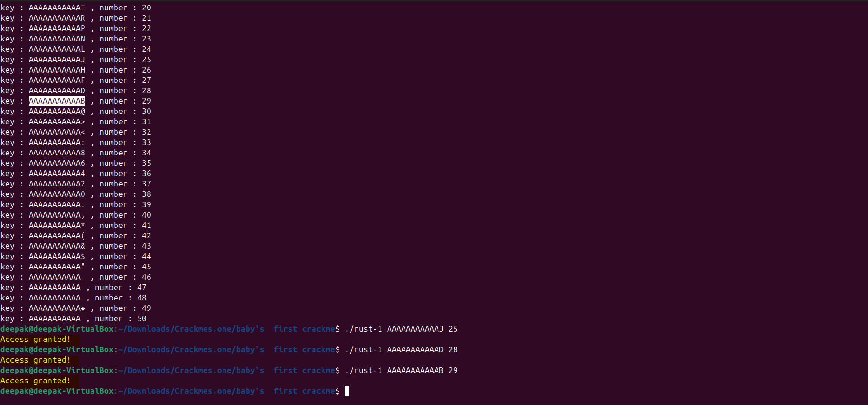Viewport: 868px width, 405px height.
Task: Select key AAAAAAAAAAA" text
Action: 57,267
